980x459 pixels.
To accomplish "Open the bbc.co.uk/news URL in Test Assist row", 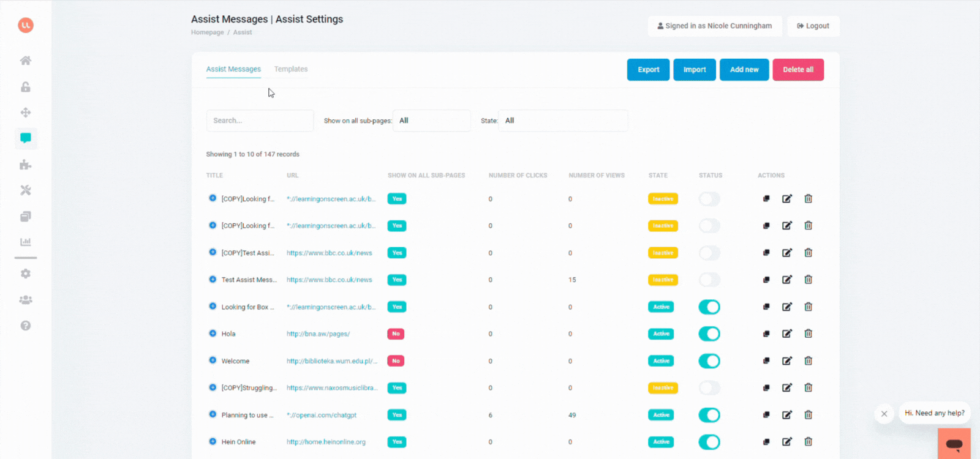I will [x=330, y=280].
